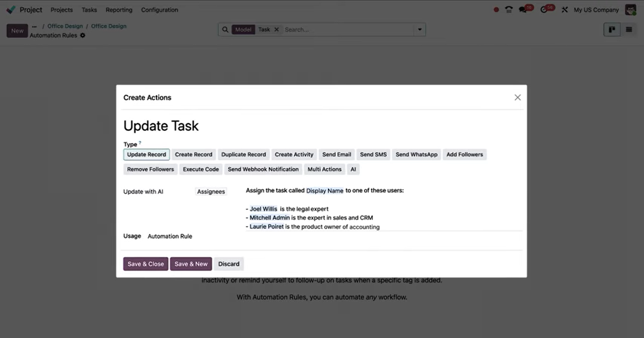Click the Save & Close button
This screenshot has width=644, height=338.
146,264
